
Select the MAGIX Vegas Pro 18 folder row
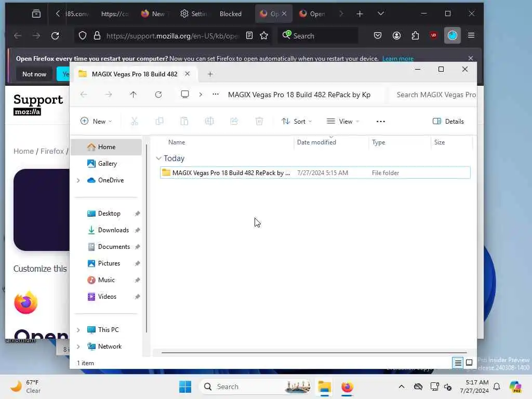(x=315, y=172)
